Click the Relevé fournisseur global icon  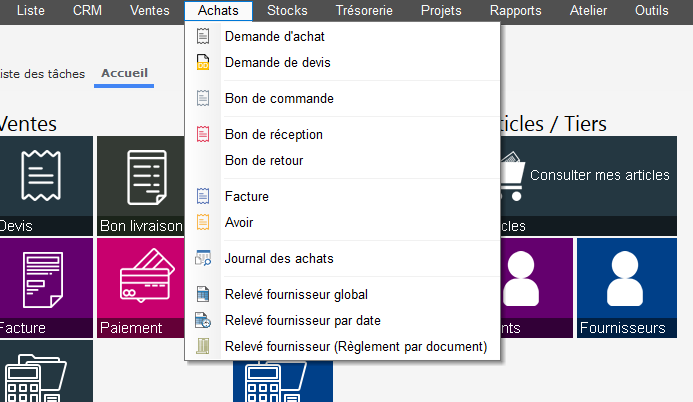203,295
